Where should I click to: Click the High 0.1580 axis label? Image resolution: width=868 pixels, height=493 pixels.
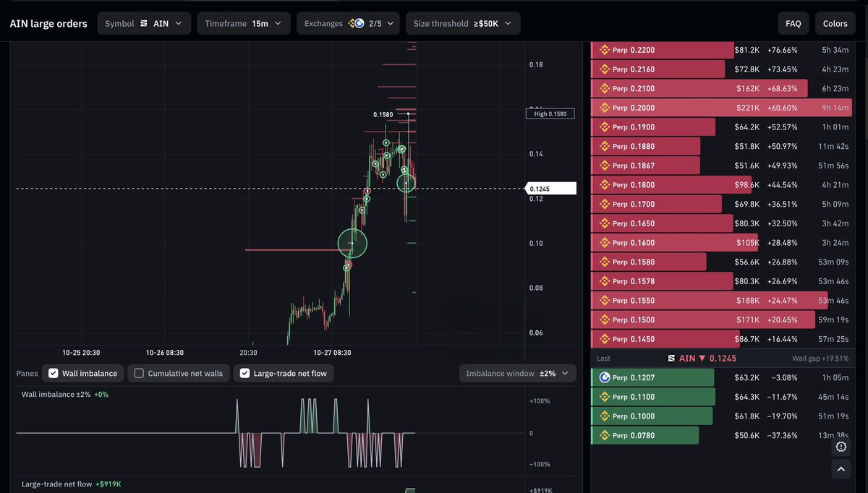550,113
